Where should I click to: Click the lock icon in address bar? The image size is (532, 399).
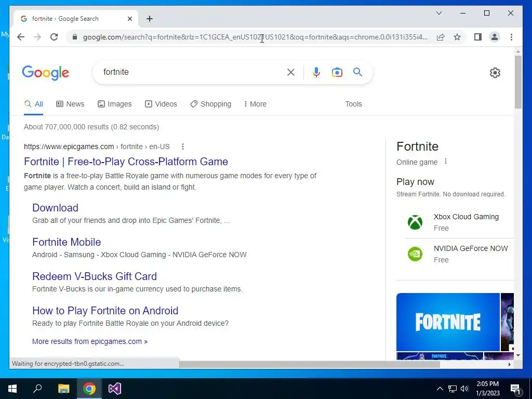(75, 37)
